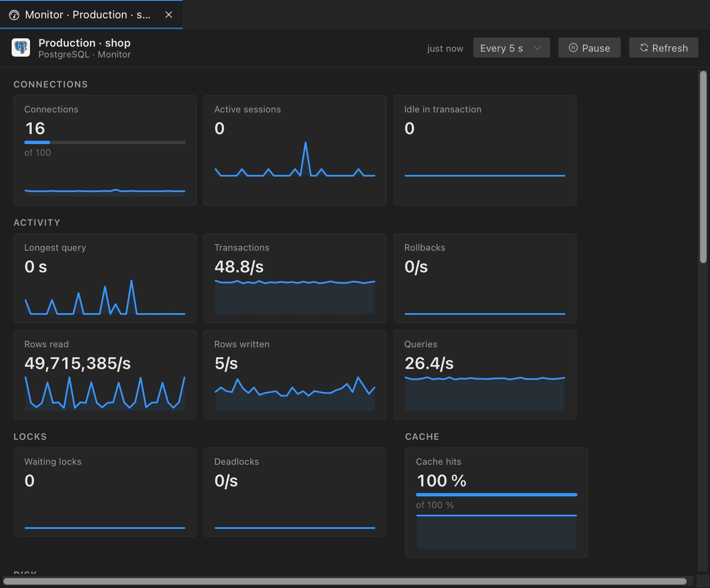
Task: Click the CONNECTIONS section heading
Action: click(51, 85)
